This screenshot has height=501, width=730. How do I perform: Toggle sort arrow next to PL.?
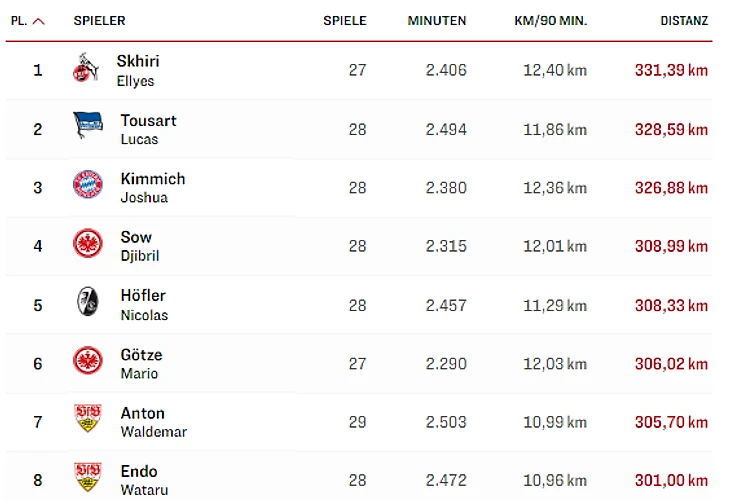[39, 21]
